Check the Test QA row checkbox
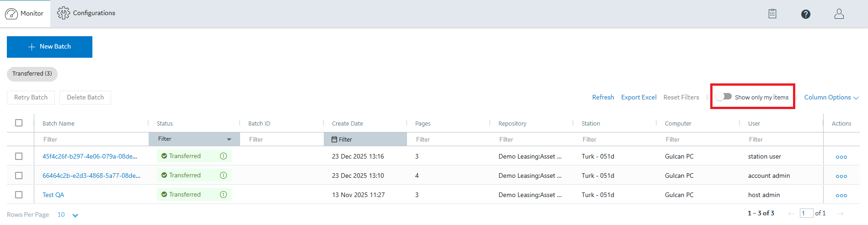The height and width of the screenshot is (225, 868). (x=19, y=195)
